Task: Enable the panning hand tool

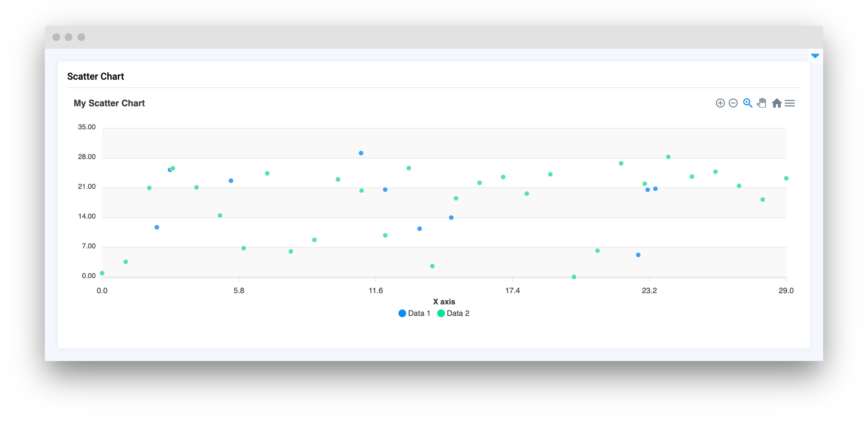Action: pos(761,103)
